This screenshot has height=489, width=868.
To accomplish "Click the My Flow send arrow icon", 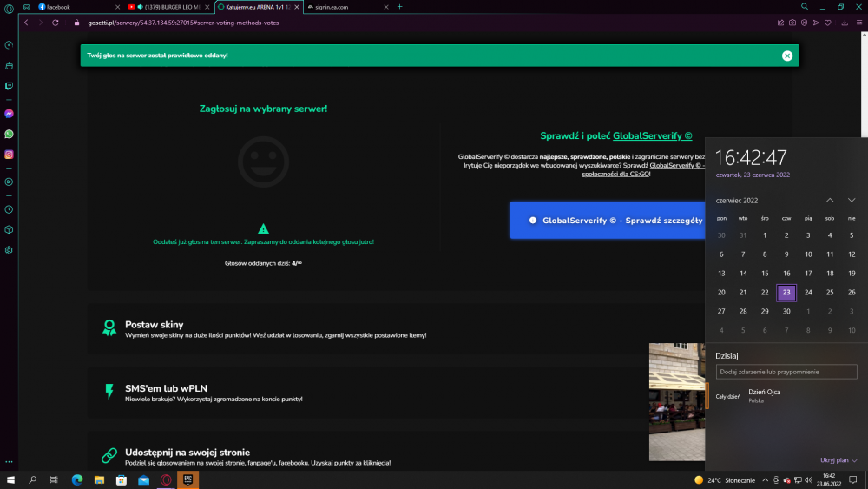I will point(816,23).
